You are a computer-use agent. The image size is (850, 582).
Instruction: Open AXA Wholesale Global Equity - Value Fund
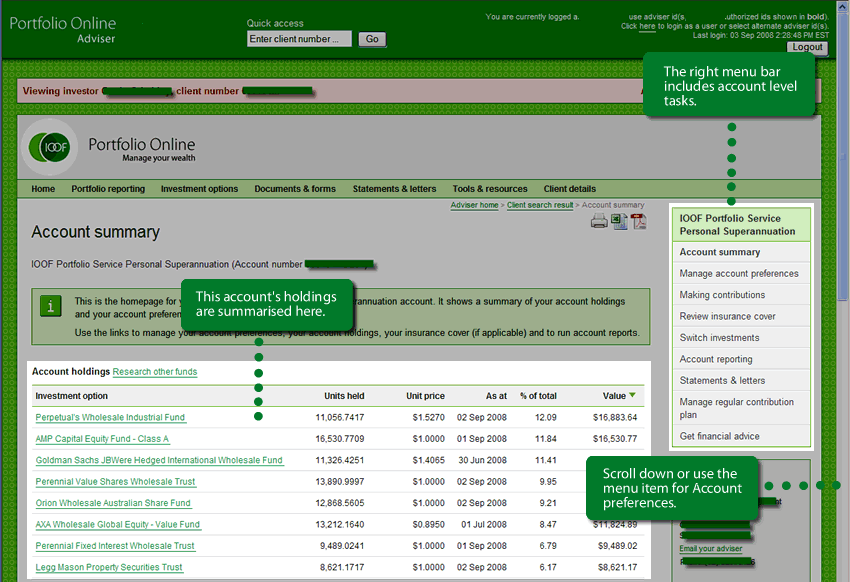tap(118, 525)
